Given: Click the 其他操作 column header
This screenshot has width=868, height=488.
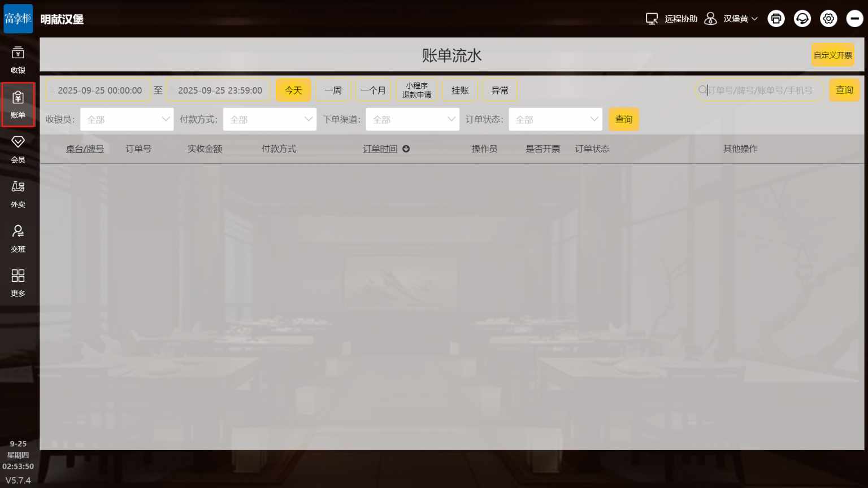Looking at the screenshot, I should [x=740, y=149].
